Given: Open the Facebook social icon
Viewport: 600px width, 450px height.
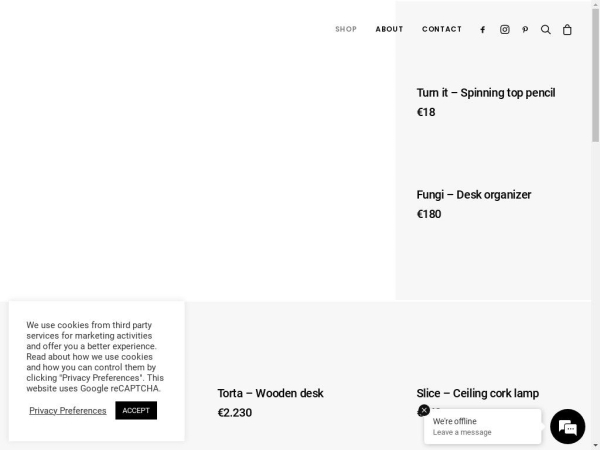Looking at the screenshot, I should 483,29.
